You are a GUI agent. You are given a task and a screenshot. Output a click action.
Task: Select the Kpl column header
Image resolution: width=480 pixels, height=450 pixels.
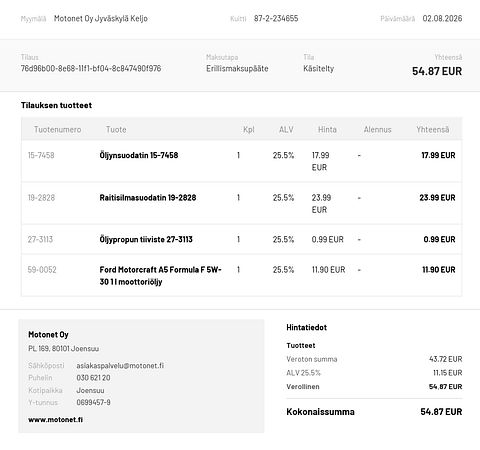249,129
